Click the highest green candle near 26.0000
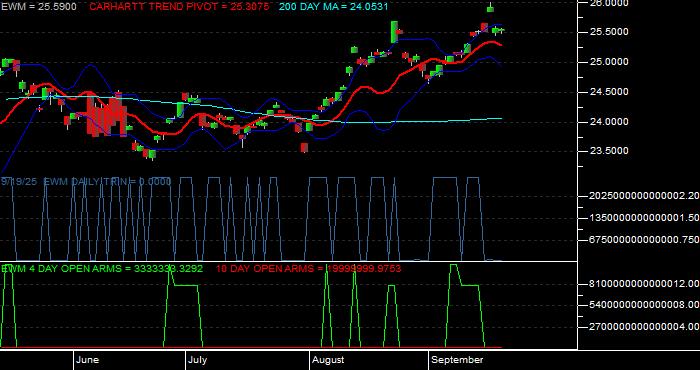Image resolution: width=700 pixels, height=370 pixels. point(490,8)
